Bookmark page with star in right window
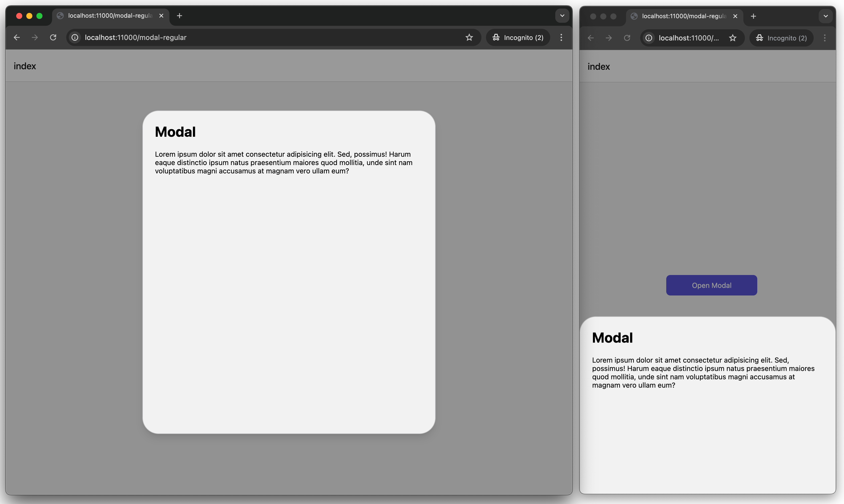The height and width of the screenshot is (504, 844). click(732, 38)
